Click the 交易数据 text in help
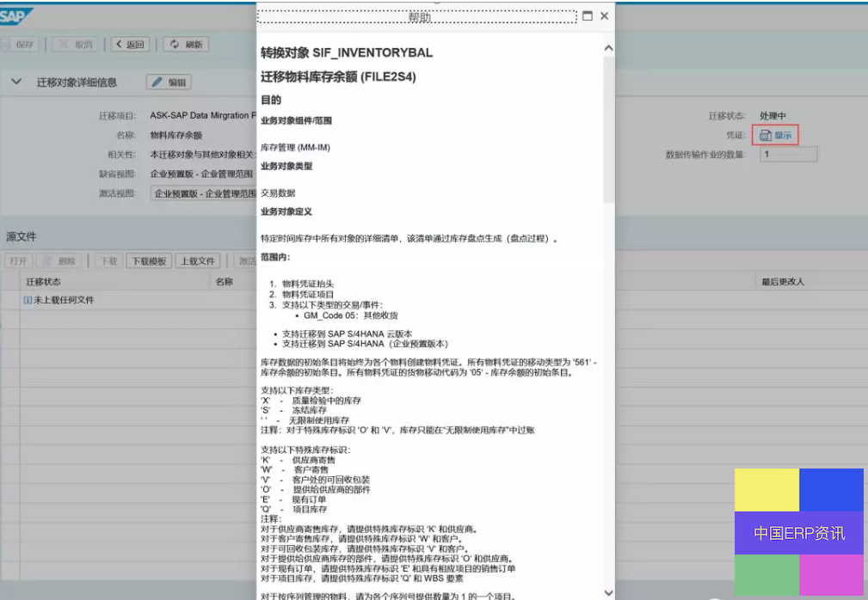The height and width of the screenshot is (600, 868). pyautogui.click(x=278, y=193)
